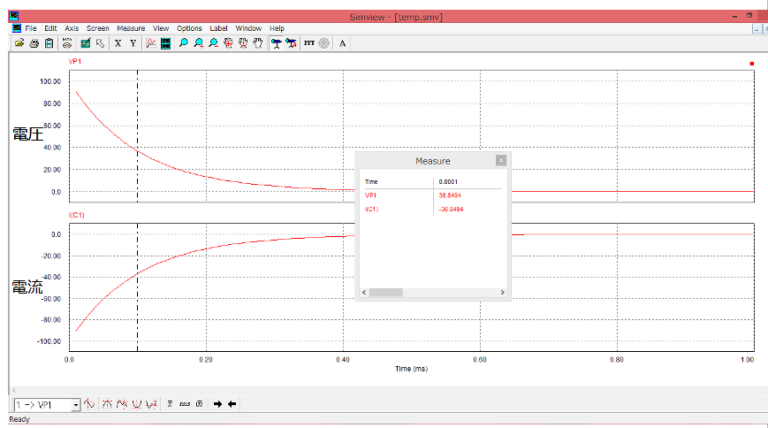Click the I(C1) curve label above lower plot
Image resolution: width=768 pixels, height=428 pixels.
pyautogui.click(x=76, y=214)
